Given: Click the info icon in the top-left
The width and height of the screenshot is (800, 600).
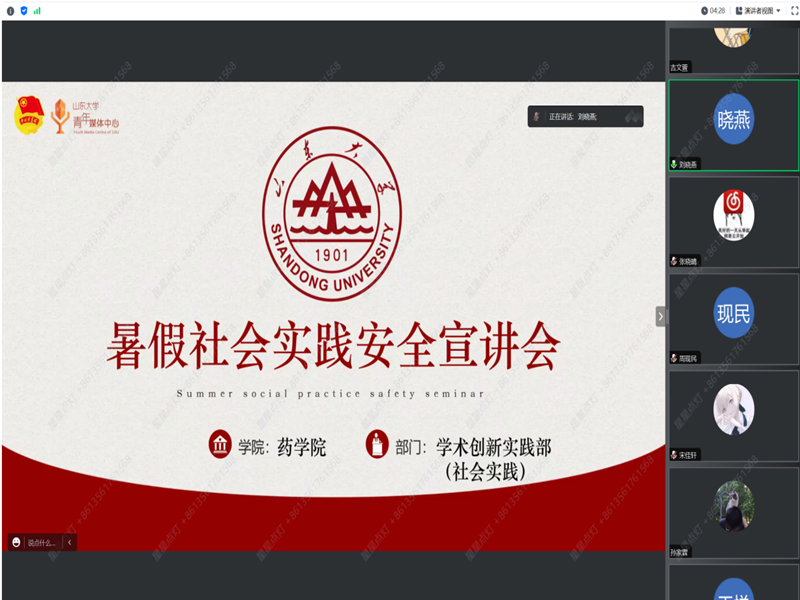Looking at the screenshot, I should click(x=8, y=10).
